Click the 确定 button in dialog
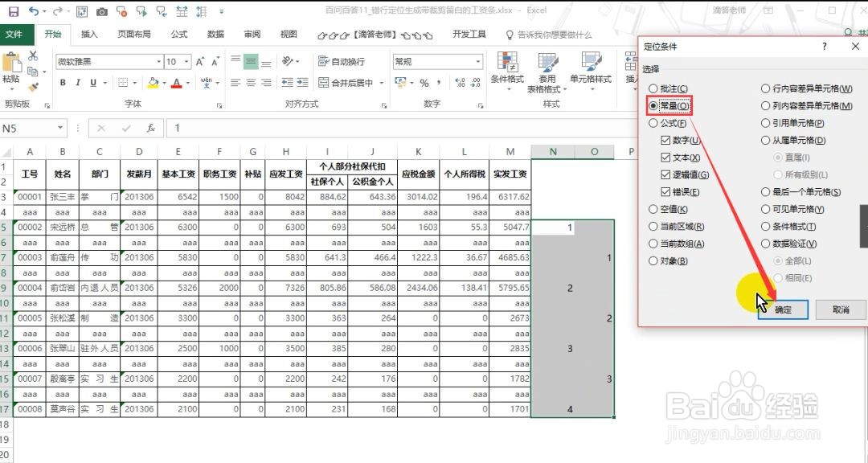The image size is (868, 463). (x=783, y=310)
